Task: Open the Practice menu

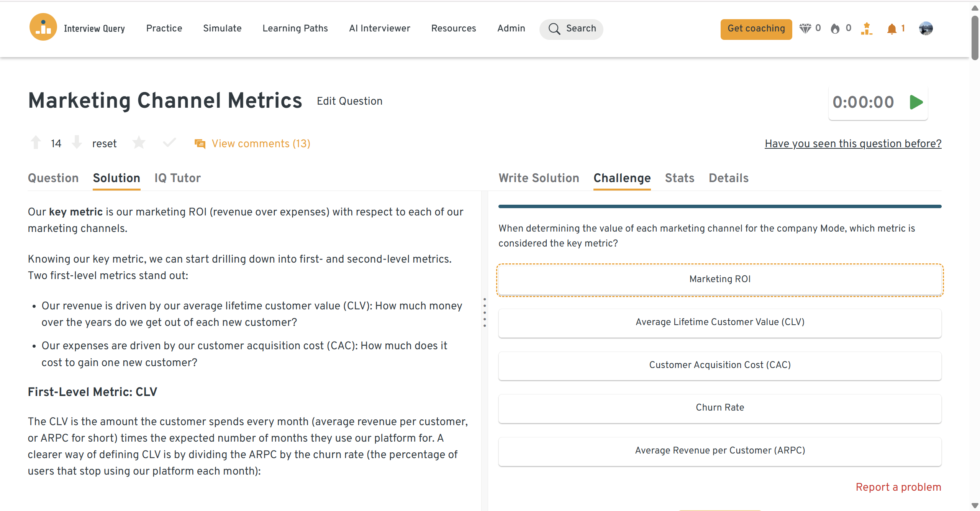Action: click(x=164, y=28)
